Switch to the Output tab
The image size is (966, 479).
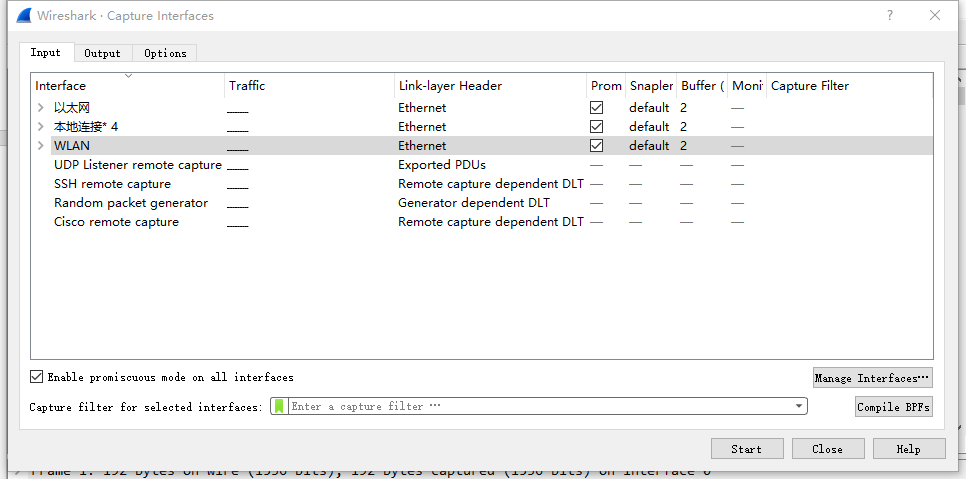102,53
